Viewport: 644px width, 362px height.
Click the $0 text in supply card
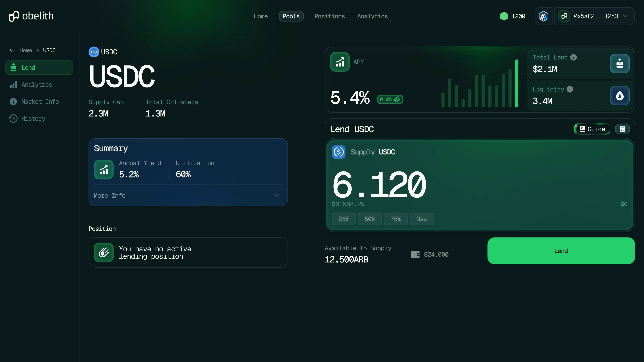(624, 204)
